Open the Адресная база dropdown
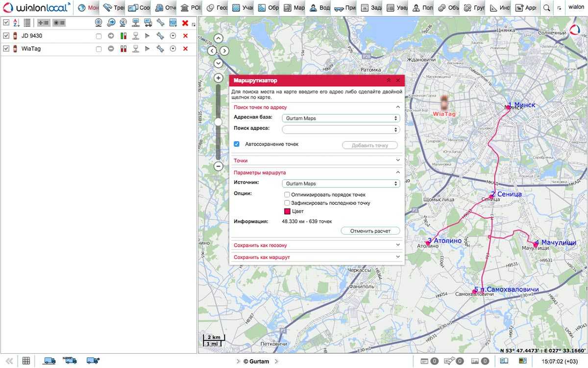 [x=341, y=118]
